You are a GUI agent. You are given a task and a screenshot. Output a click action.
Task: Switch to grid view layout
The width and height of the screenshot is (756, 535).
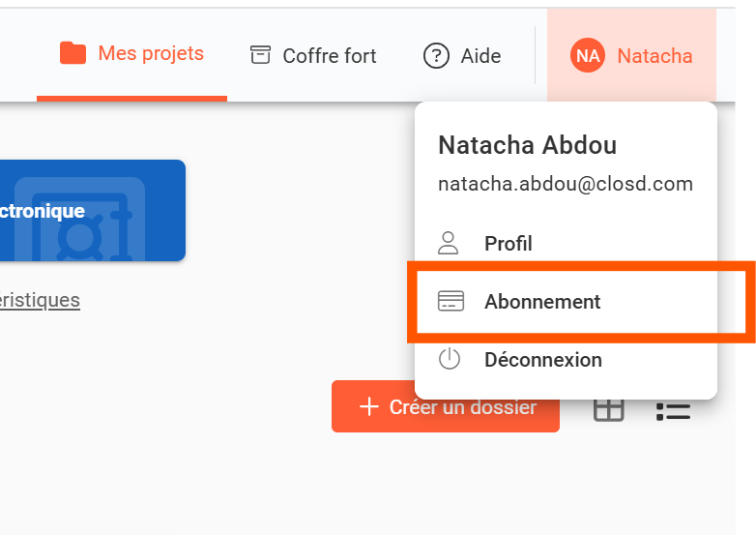click(x=609, y=409)
